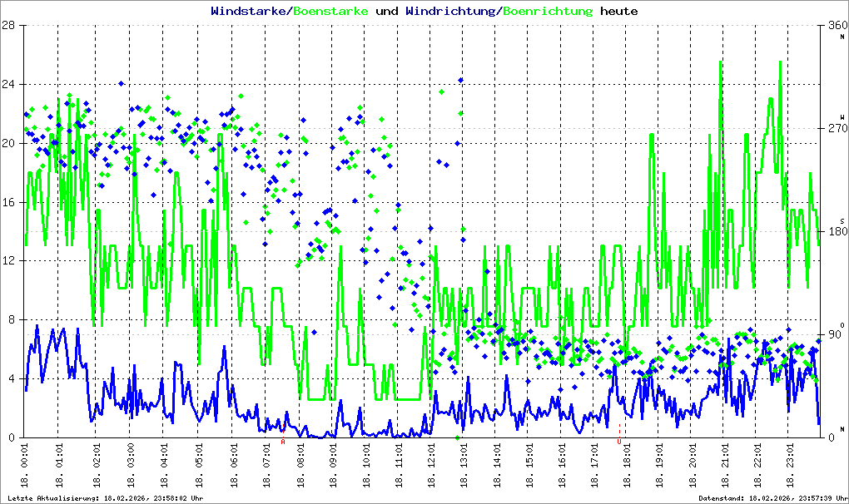Click the wind speed axis value 28
This screenshot has height=504, width=849.
[x=7, y=25]
